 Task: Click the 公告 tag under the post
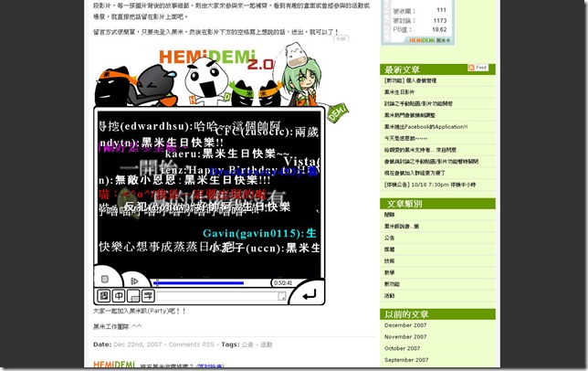click(x=247, y=344)
